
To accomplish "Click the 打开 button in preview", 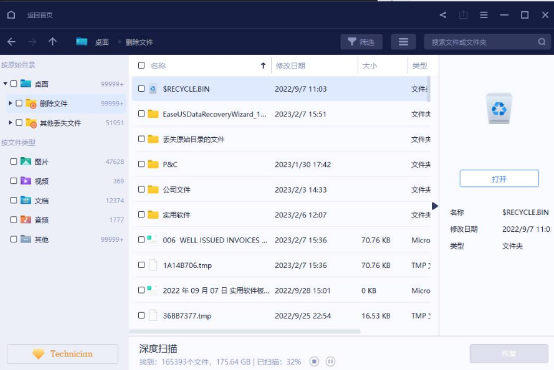I will (499, 179).
